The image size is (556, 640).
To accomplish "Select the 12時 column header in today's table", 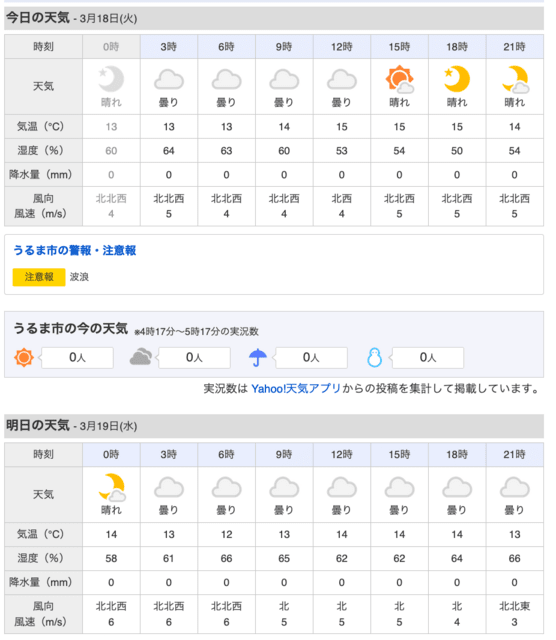I will (342, 47).
